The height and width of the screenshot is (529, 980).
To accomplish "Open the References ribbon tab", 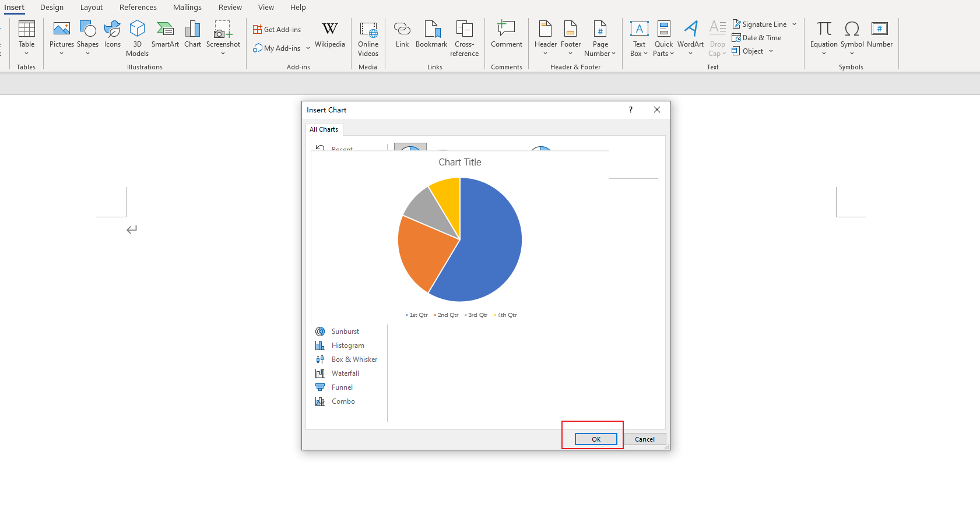I will click(x=138, y=7).
